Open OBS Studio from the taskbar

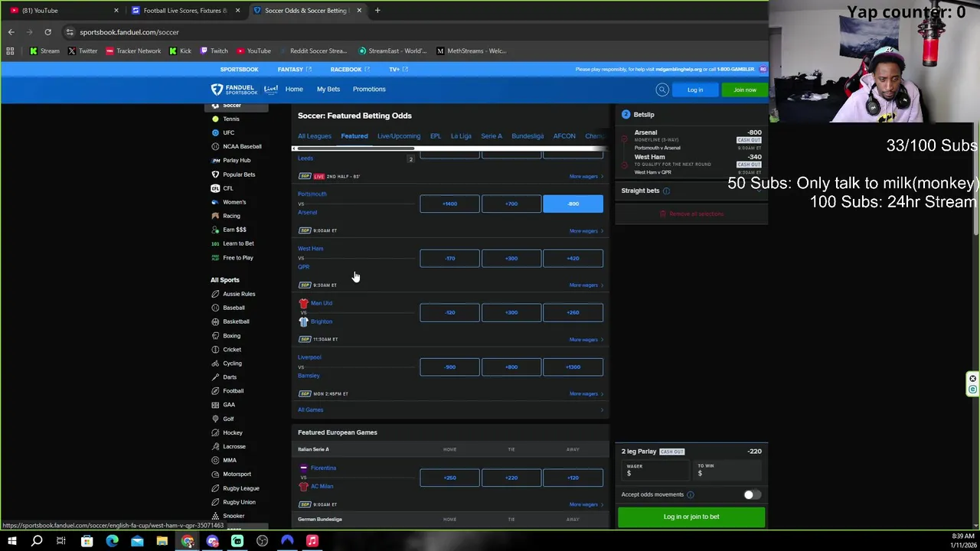[263, 541]
